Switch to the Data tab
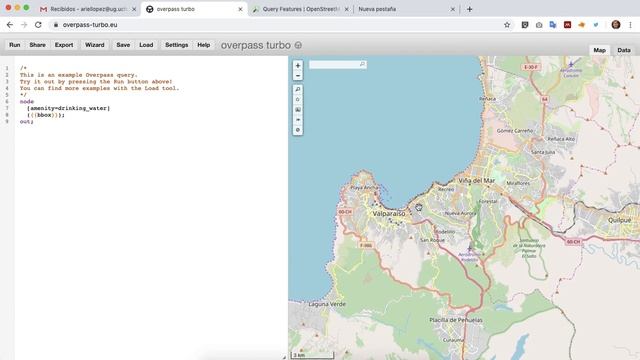The image size is (640, 360). click(624, 50)
